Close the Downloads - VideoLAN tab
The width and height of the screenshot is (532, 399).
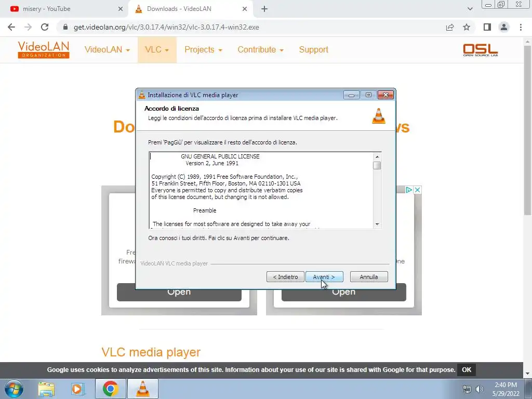pos(245,9)
